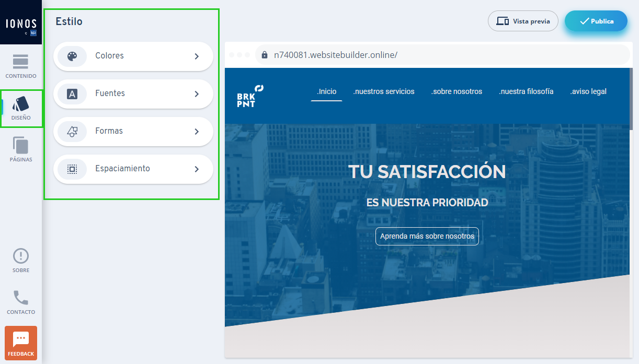The width and height of the screenshot is (639, 364).
Task: Click the device icon in Vista previa
Action: [503, 21]
